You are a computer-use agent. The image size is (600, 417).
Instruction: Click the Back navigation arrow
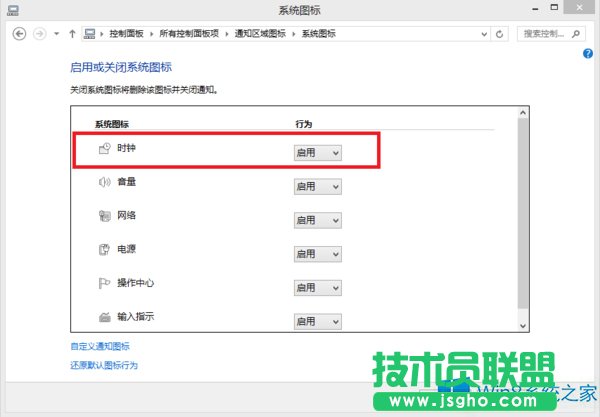click(x=20, y=33)
